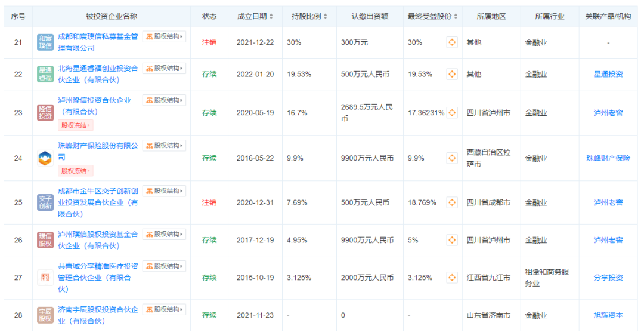Viewport: 644px width, 335px height.
Task: Click the equity penetration icon in row 21
Action: point(452,42)
